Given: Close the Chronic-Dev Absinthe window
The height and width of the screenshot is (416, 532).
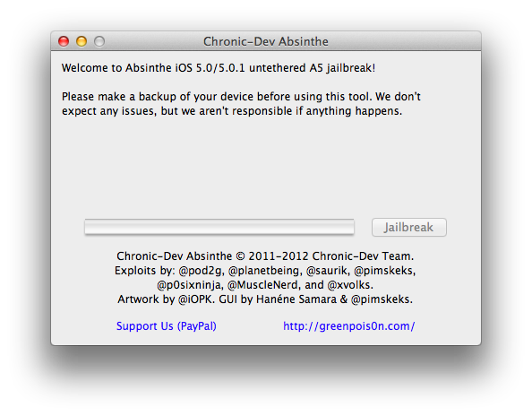Looking at the screenshot, I should (x=64, y=41).
